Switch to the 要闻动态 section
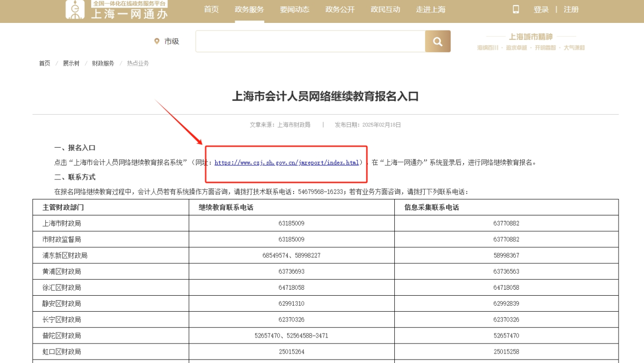This screenshot has height=363, width=644. [294, 9]
